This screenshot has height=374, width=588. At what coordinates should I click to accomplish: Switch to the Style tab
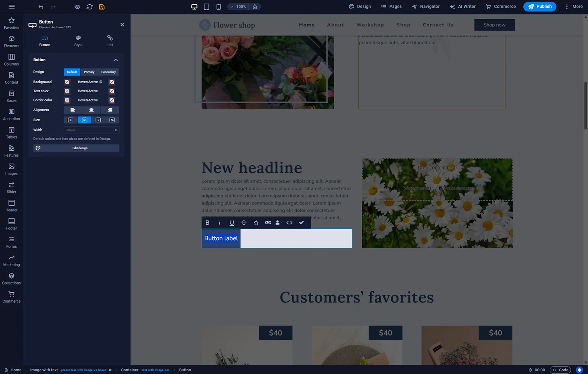click(78, 41)
